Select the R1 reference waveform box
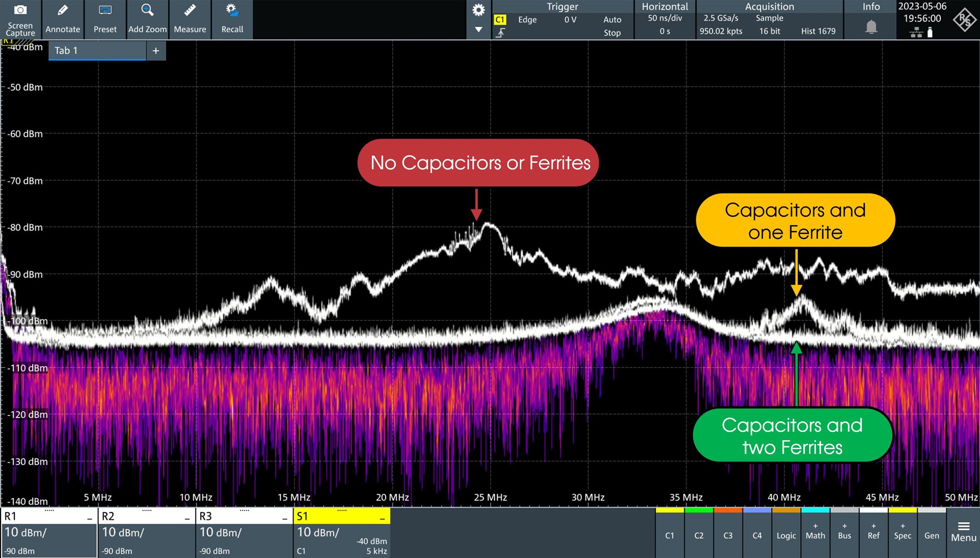The width and height of the screenshot is (980, 558). coord(49,533)
